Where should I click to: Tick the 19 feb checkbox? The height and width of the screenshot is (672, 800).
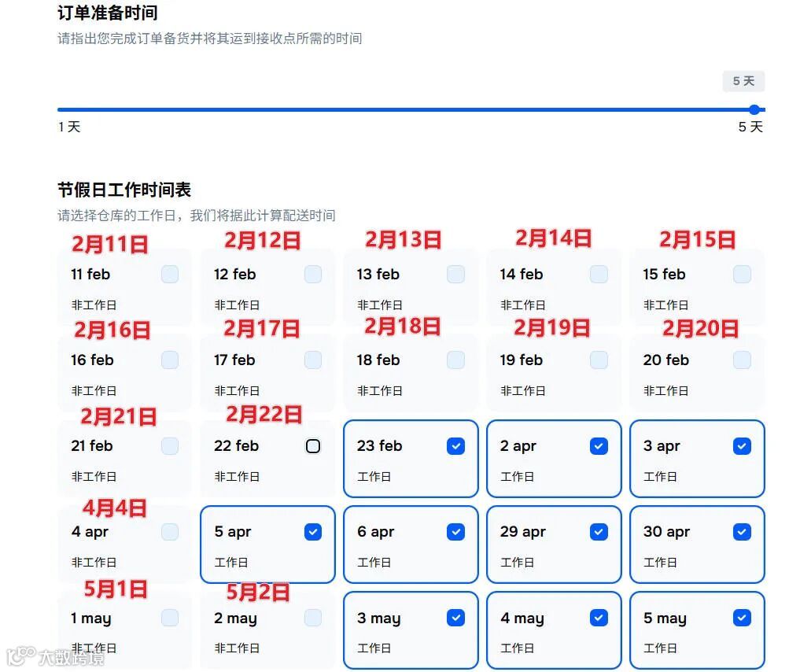[x=599, y=360]
